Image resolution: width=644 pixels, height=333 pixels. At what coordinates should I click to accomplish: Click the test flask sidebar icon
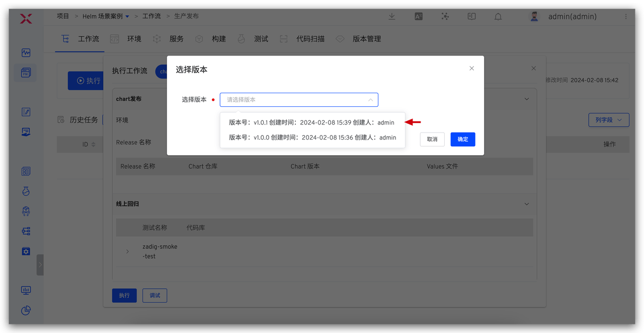pos(26,191)
